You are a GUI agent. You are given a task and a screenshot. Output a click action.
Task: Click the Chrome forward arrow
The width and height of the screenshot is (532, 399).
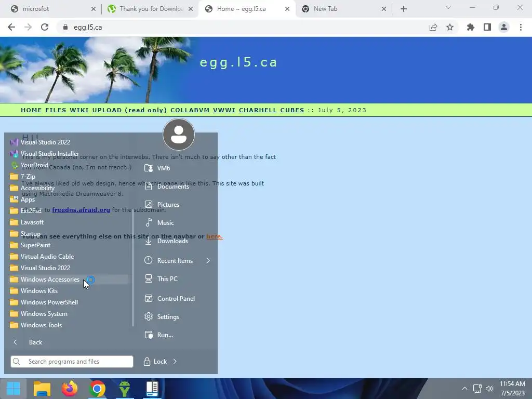click(x=28, y=27)
